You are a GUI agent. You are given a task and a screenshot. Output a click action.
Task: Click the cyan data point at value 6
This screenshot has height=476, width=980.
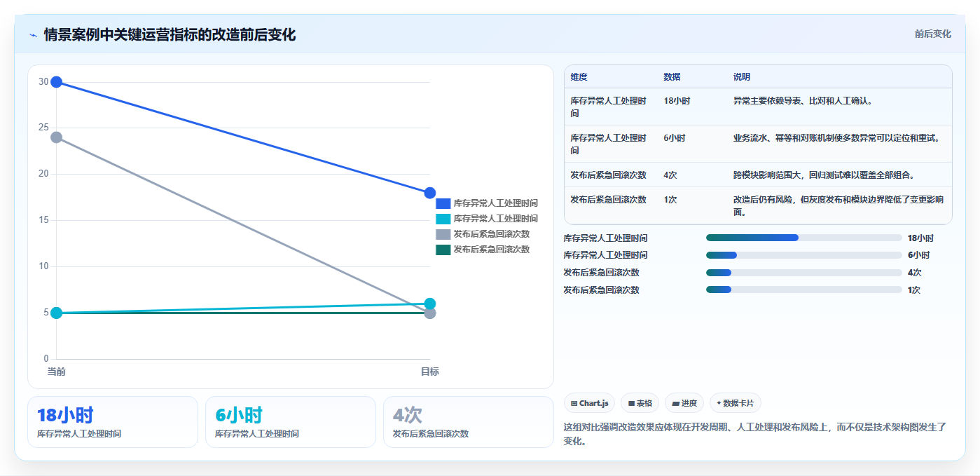coord(430,304)
